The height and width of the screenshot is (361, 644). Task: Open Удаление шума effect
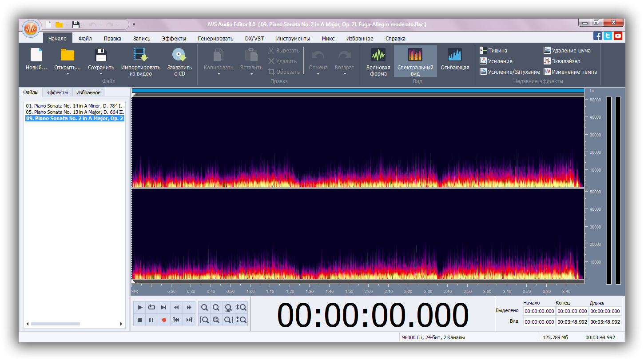567,51
